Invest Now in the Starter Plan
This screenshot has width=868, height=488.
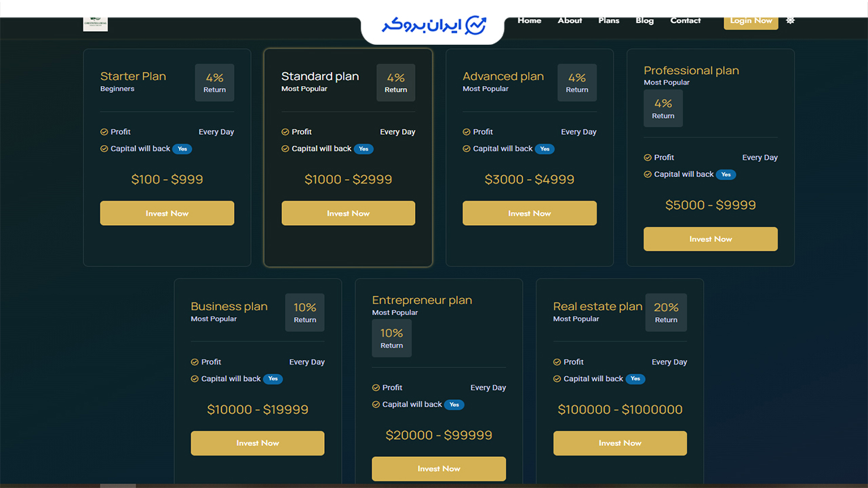167,213
